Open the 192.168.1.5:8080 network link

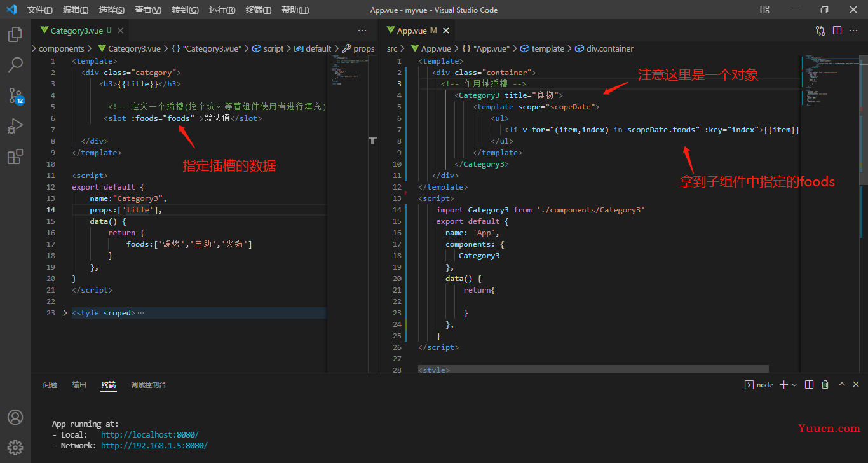[154, 446]
